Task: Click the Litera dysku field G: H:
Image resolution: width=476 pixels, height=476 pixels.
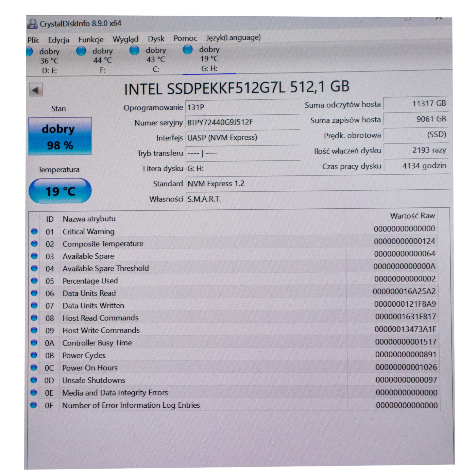Action: tap(243, 168)
